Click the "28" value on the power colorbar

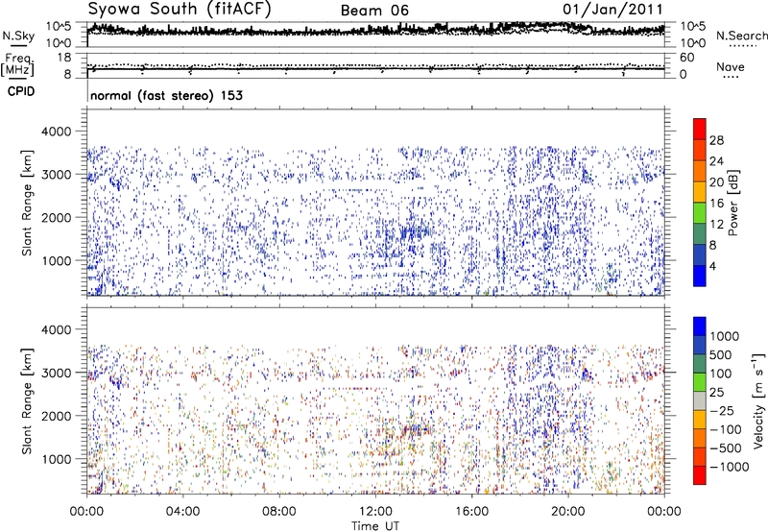click(x=716, y=140)
